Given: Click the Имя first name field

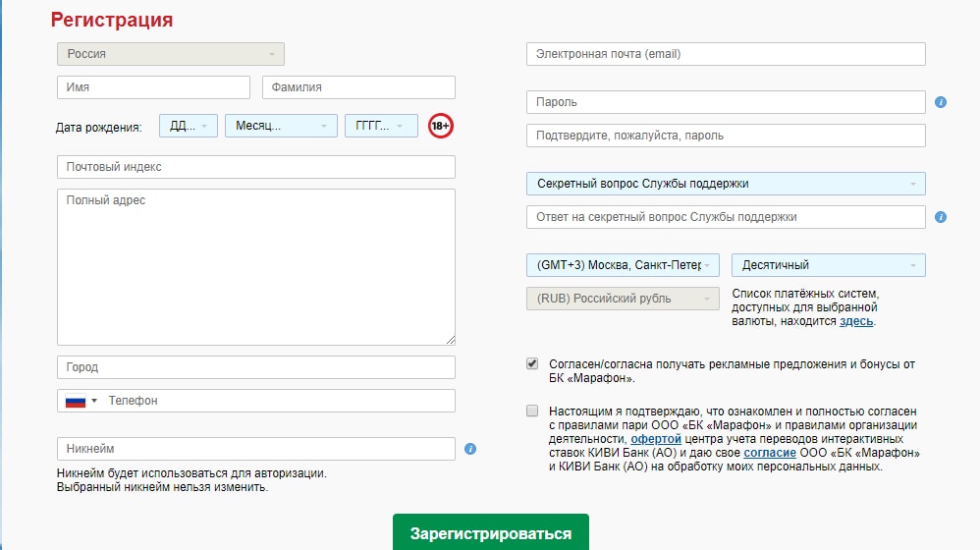Looking at the screenshot, I should (x=153, y=87).
